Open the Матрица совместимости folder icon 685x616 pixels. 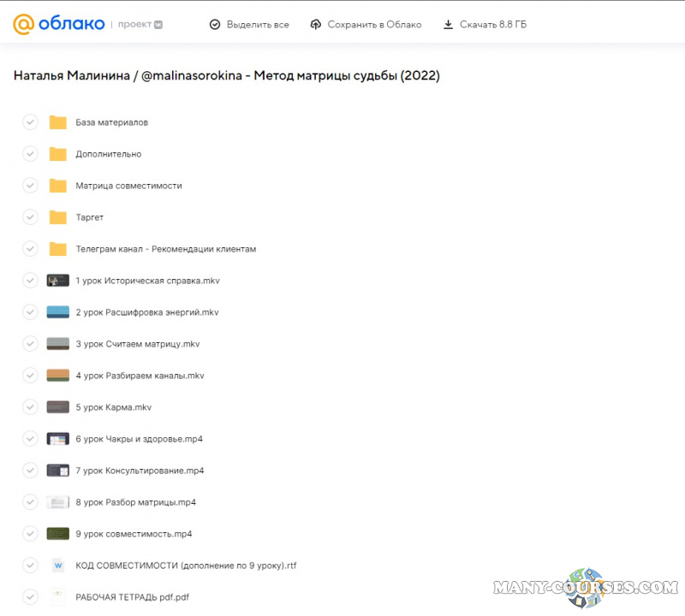click(x=57, y=186)
